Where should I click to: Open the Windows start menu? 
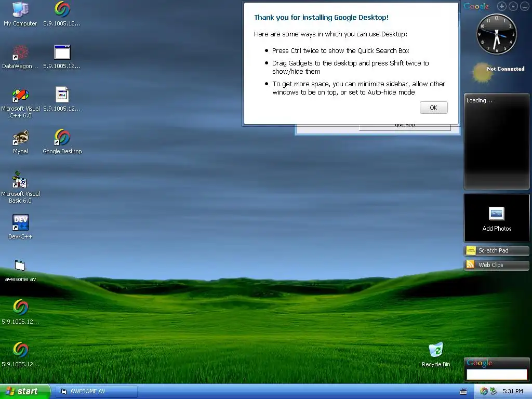[25, 392]
